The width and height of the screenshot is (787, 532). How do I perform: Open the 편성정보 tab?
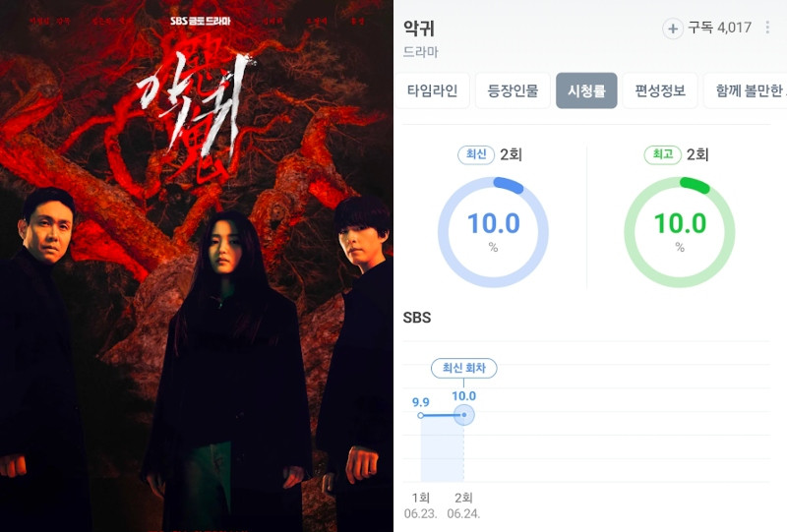[x=660, y=90]
